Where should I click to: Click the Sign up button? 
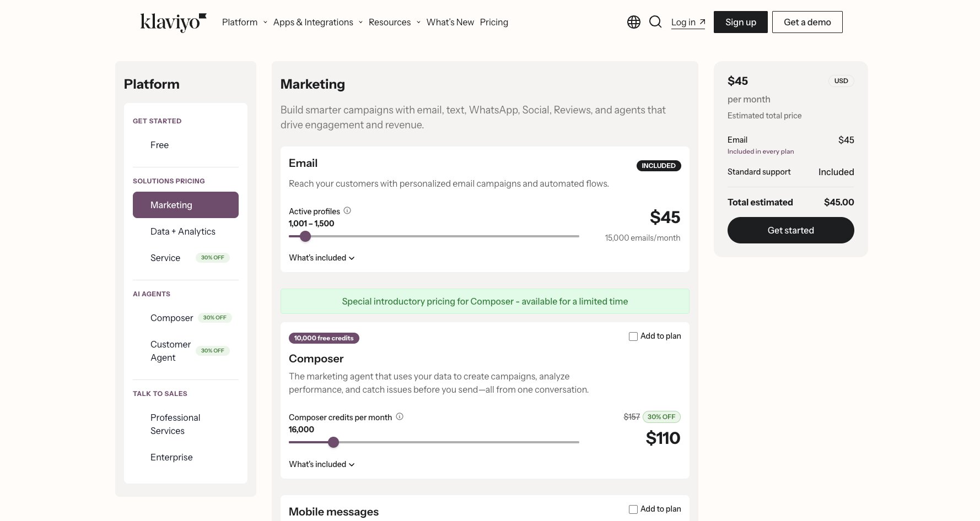[741, 22]
